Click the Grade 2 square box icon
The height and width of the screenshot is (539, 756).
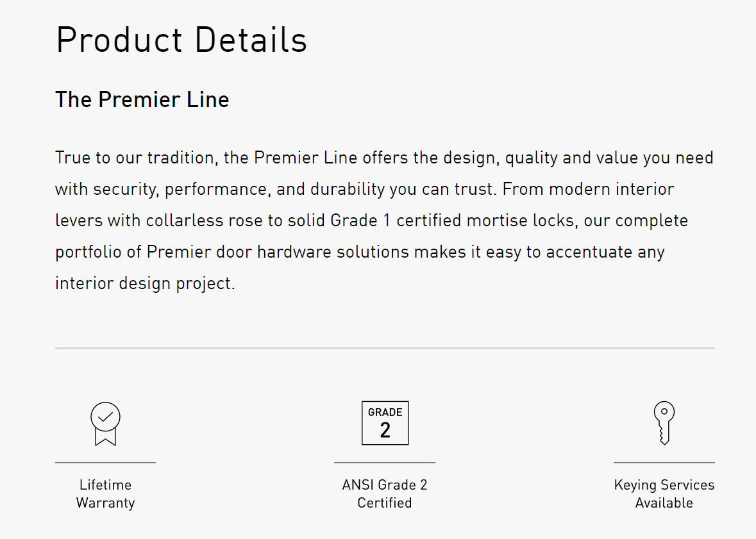tap(385, 423)
